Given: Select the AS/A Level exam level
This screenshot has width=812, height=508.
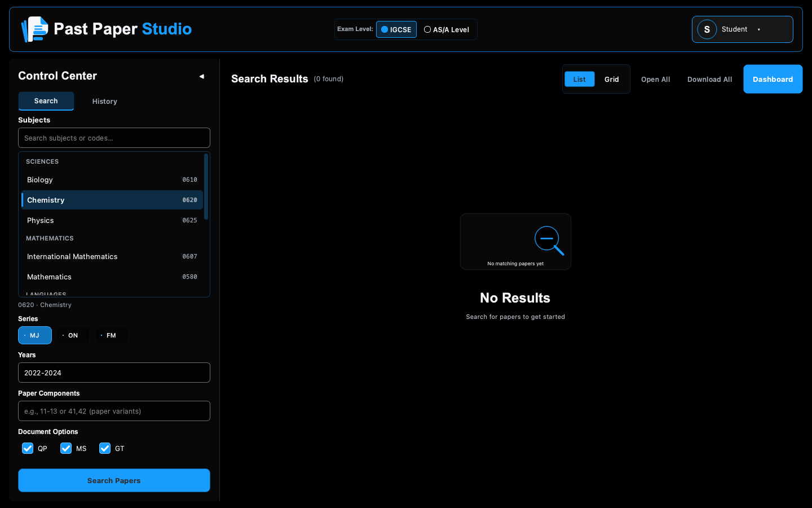Looking at the screenshot, I should 447,29.
